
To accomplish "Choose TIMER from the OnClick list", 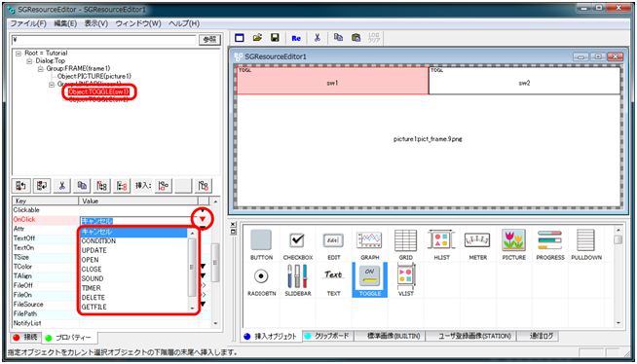I will coord(133,288).
